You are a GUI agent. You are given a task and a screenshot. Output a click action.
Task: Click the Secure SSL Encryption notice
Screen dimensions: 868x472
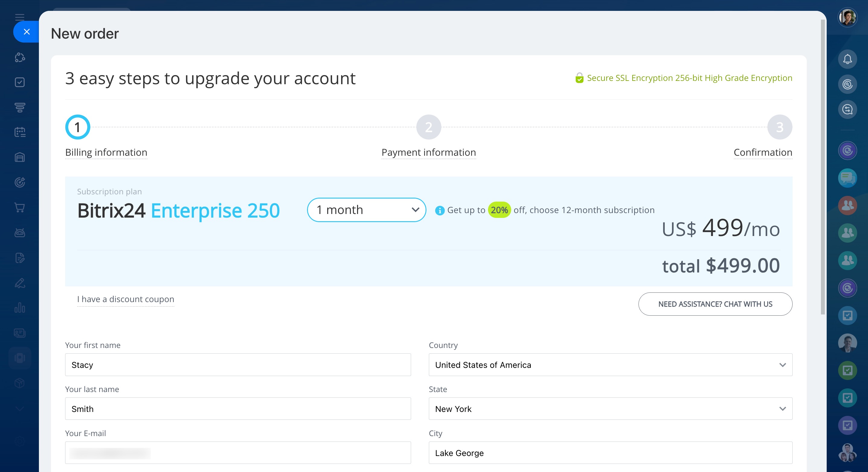tap(684, 78)
